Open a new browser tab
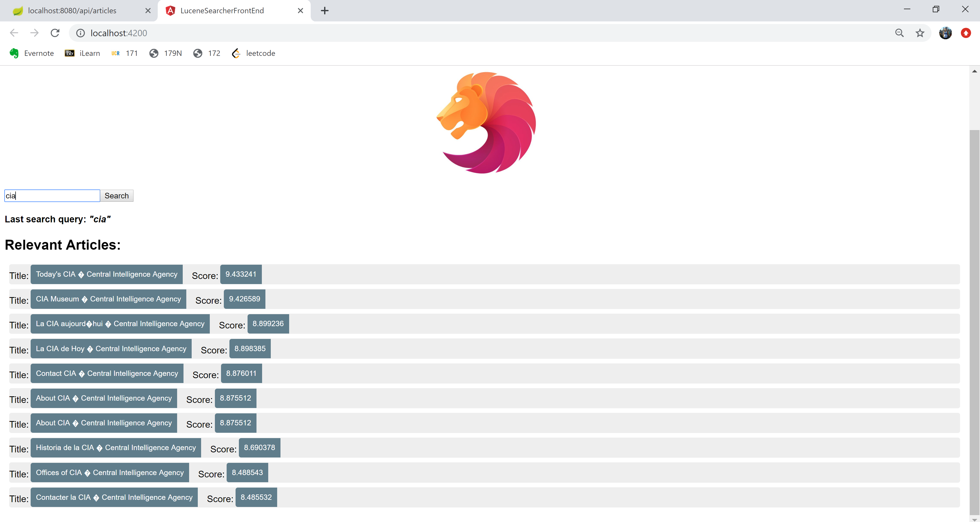The image size is (980, 522). [x=325, y=11]
